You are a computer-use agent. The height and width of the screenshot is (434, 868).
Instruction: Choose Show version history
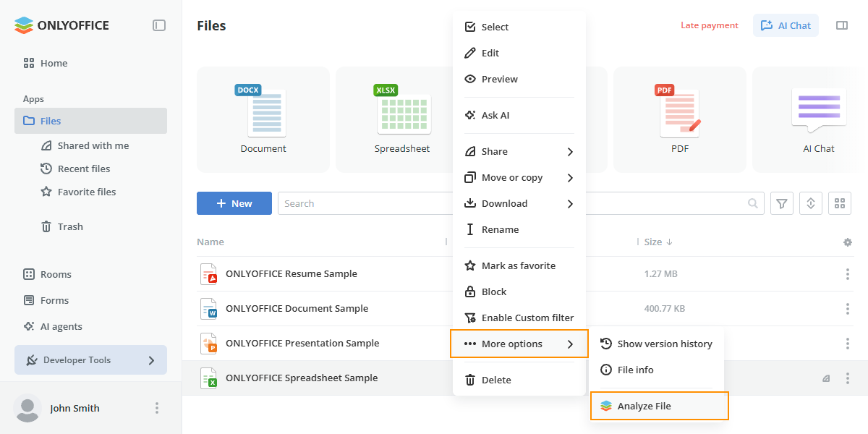coord(656,344)
